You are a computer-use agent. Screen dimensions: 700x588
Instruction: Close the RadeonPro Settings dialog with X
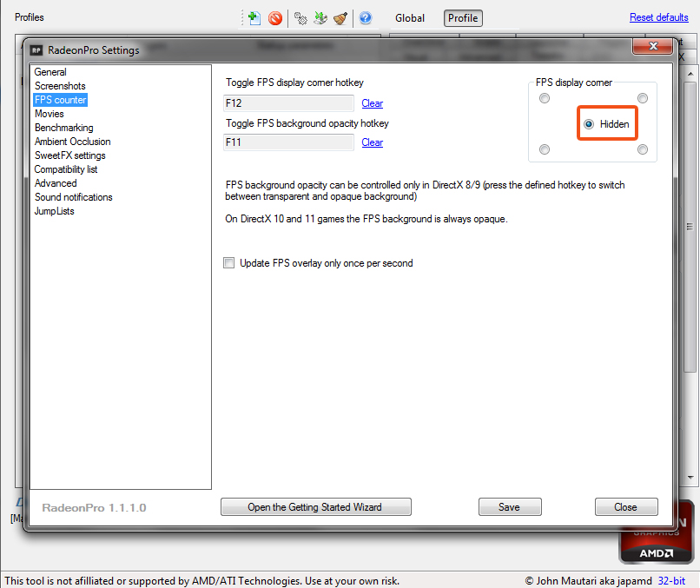[x=653, y=45]
